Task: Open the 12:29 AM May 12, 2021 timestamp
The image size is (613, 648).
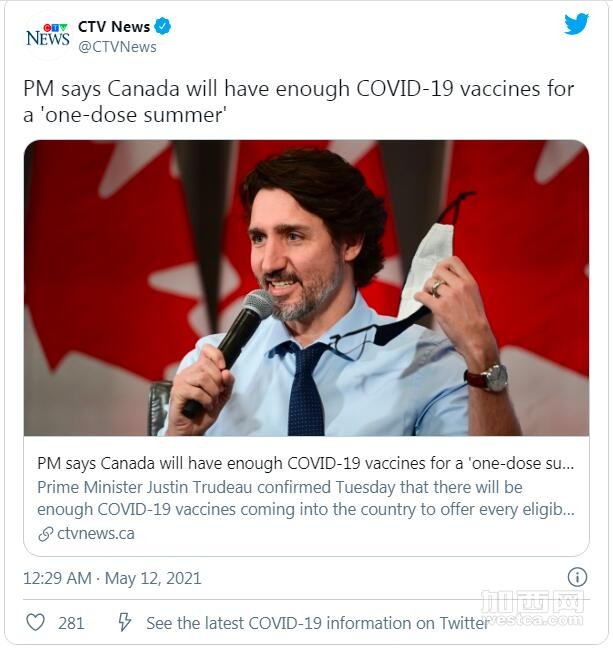Action: tap(112, 578)
